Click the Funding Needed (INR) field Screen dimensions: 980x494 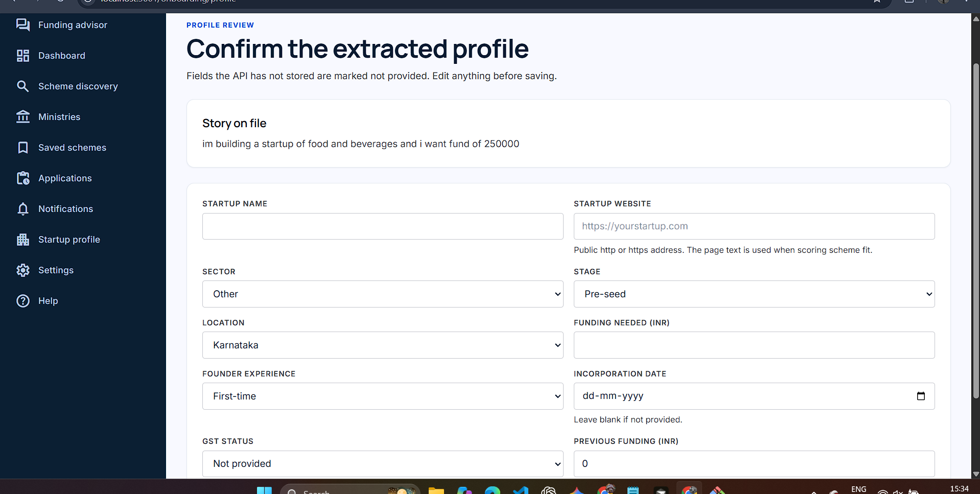coord(754,345)
